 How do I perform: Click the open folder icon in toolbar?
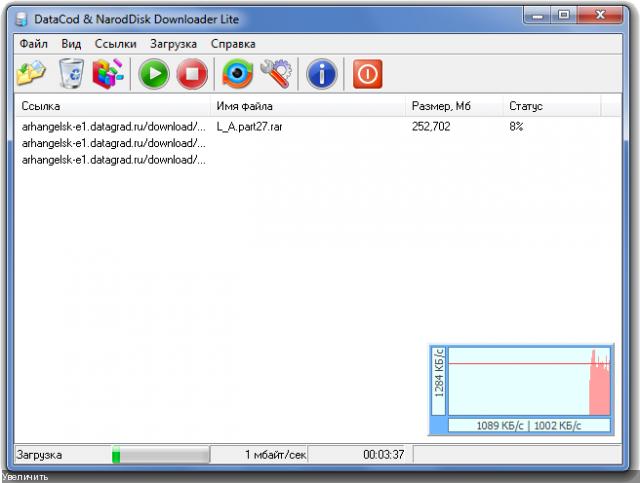tap(31, 74)
